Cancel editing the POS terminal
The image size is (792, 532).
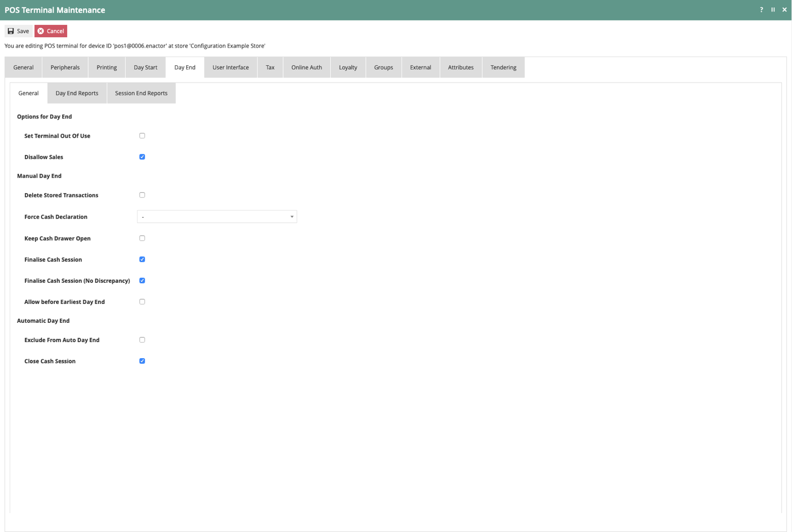click(x=51, y=31)
